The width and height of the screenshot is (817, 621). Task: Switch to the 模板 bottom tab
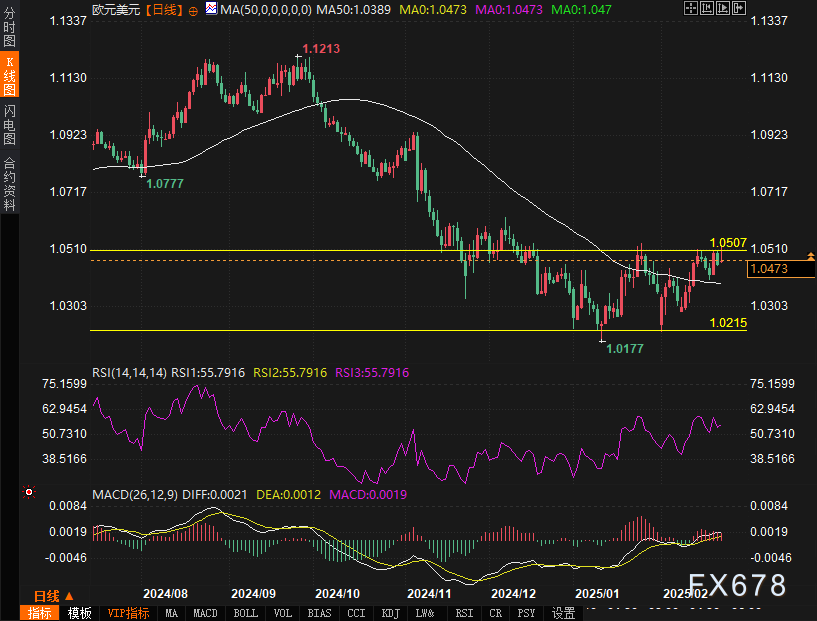pyautogui.click(x=80, y=613)
